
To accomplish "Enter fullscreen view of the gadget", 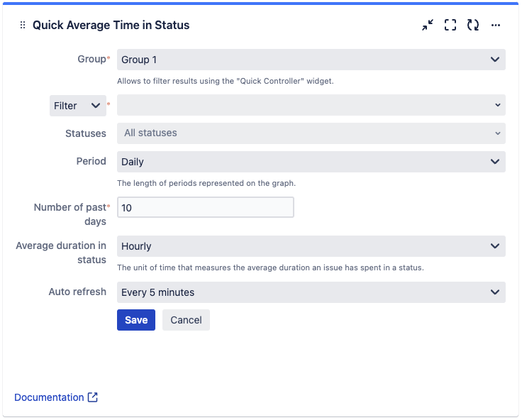I will tap(450, 26).
